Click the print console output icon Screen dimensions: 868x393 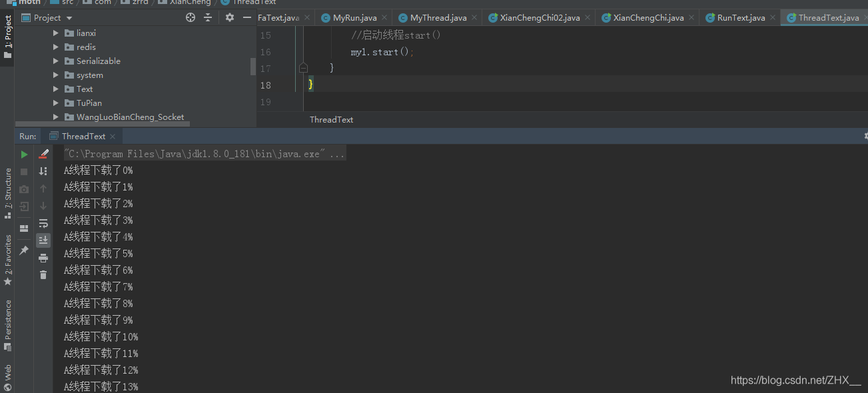[x=43, y=258]
